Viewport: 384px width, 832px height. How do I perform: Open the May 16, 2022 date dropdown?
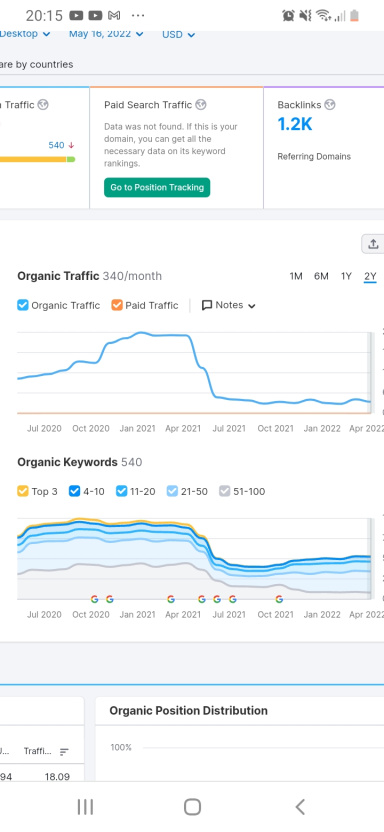coord(106,34)
